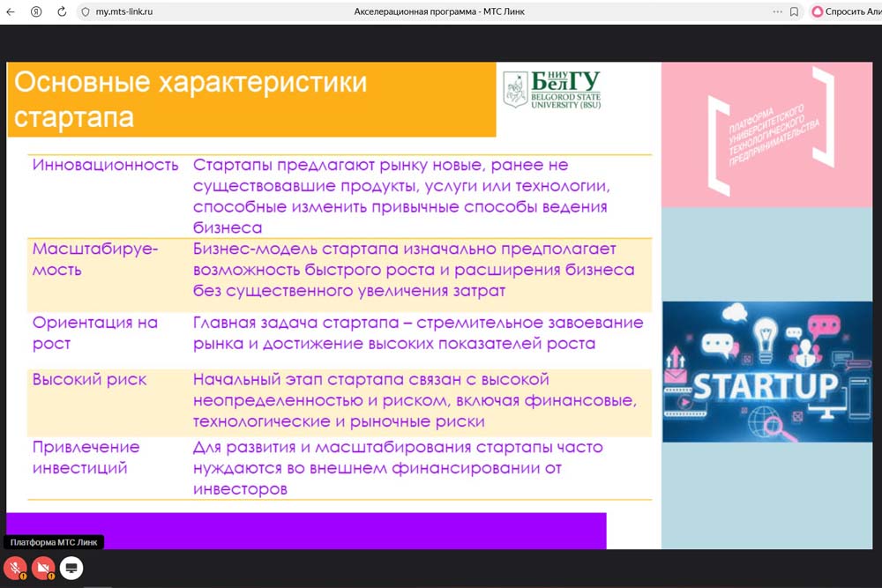Turn on the camera in the meeting
The width and height of the screenshot is (882, 588).
(43, 568)
